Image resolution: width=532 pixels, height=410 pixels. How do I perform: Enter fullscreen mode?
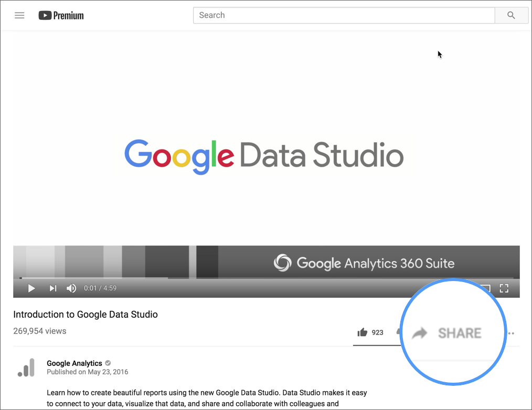[x=504, y=288]
